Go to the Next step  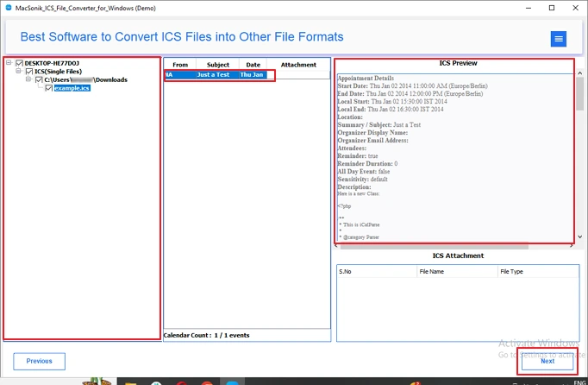547,361
